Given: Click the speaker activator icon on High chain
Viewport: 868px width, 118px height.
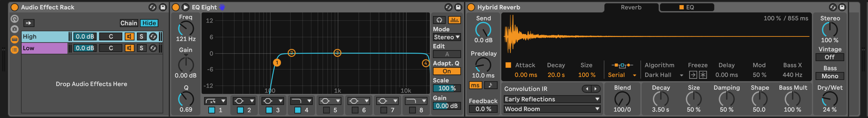Looking at the screenshot, I should 129,37.
